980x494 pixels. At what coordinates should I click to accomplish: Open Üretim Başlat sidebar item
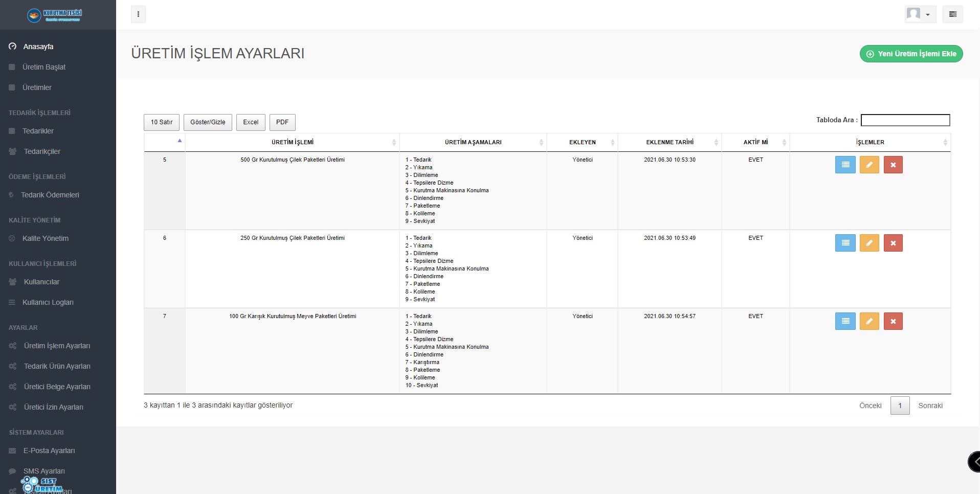[x=58, y=67]
